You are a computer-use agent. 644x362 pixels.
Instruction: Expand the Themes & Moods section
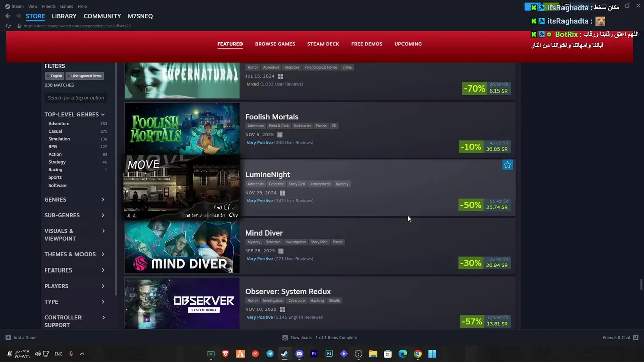[75, 254]
